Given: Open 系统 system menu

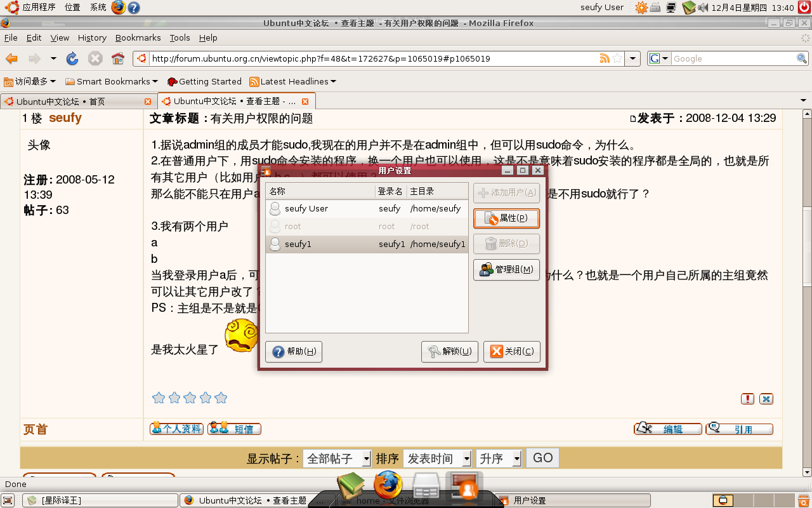Looking at the screenshot, I should point(98,8).
